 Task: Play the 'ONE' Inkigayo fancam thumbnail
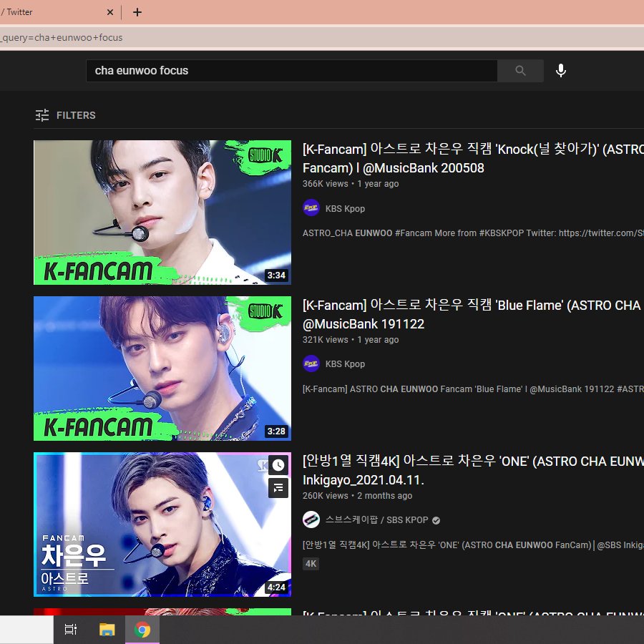pyautogui.click(x=162, y=525)
